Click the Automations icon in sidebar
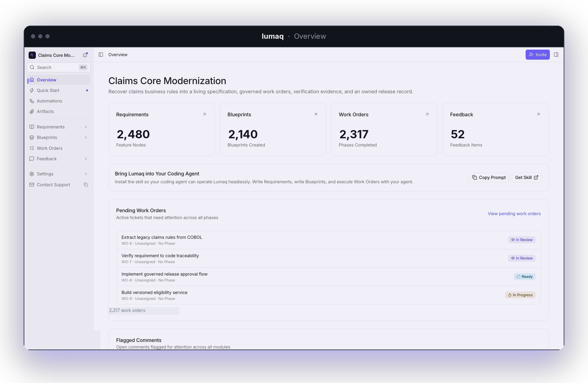The height and width of the screenshot is (383, 588). (x=32, y=101)
